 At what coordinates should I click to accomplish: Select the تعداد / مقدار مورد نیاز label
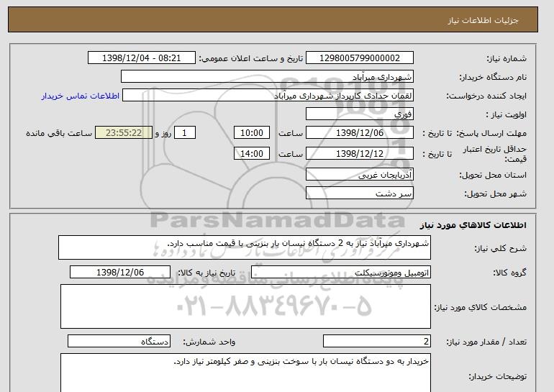pos(486,342)
